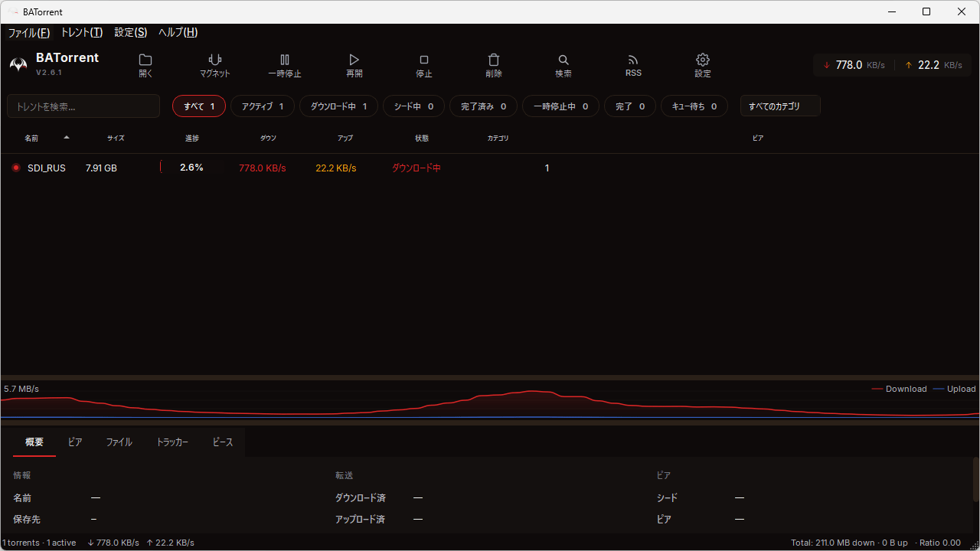Click the 2.6% progress value
The image size is (980, 551).
click(x=191, y=168)
